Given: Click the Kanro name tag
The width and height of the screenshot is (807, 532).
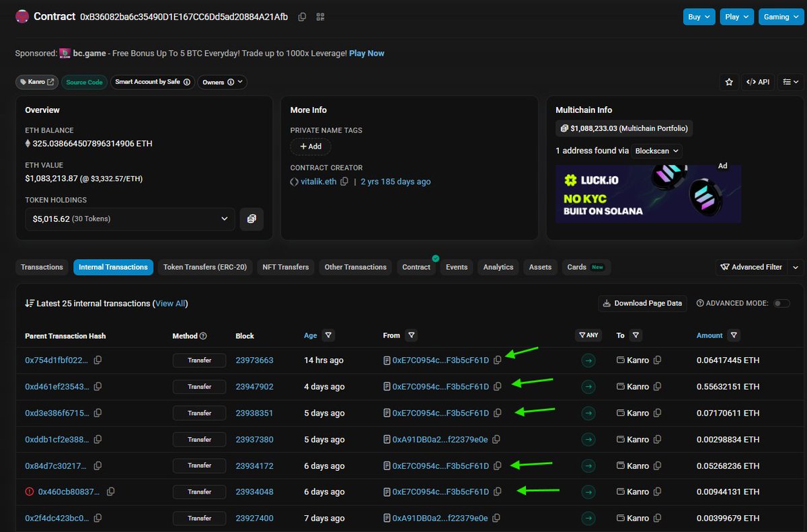Looking at the screenshot, I should click(x=37, y=82).
